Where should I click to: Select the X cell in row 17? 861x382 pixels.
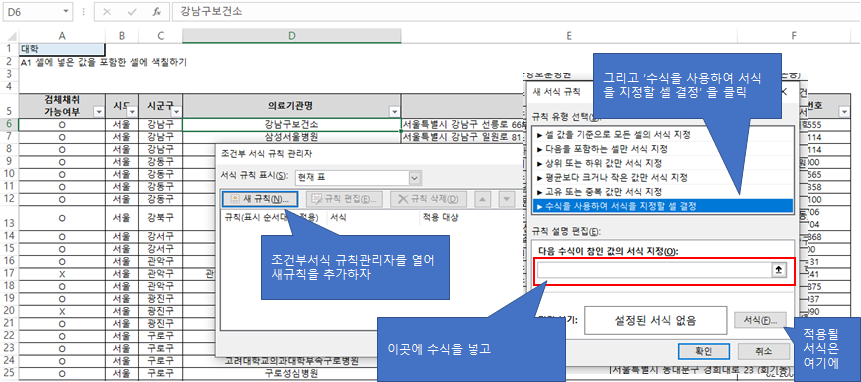(x=62, y=273)
